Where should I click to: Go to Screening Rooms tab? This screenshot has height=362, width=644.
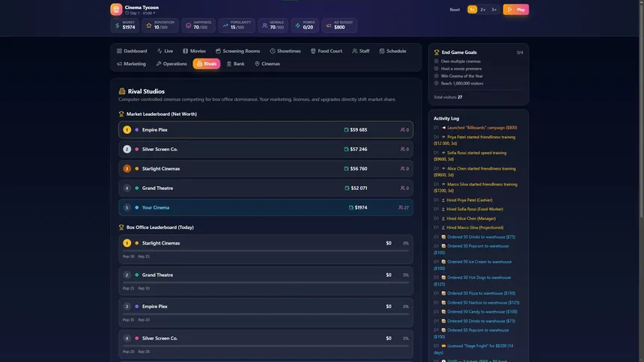[238, 51]
